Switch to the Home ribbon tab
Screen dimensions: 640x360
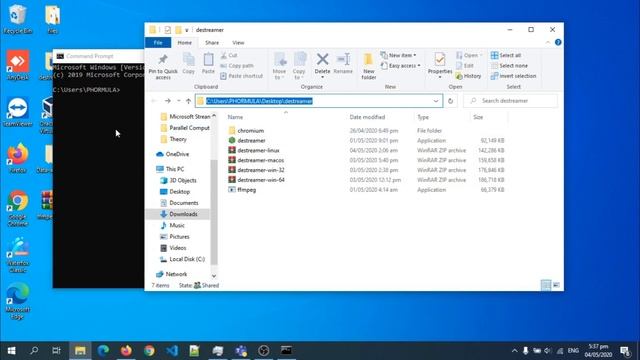184,42
